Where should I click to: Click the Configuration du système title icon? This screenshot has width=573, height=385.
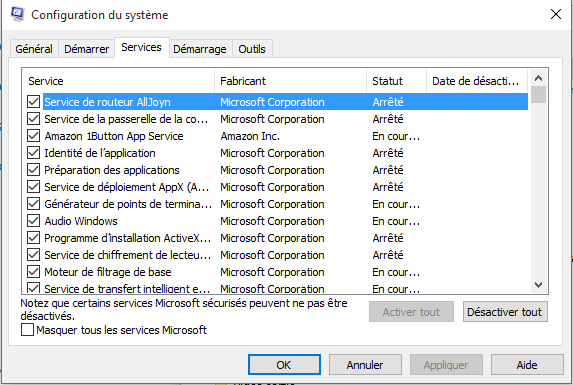click(x=17, y=14)
